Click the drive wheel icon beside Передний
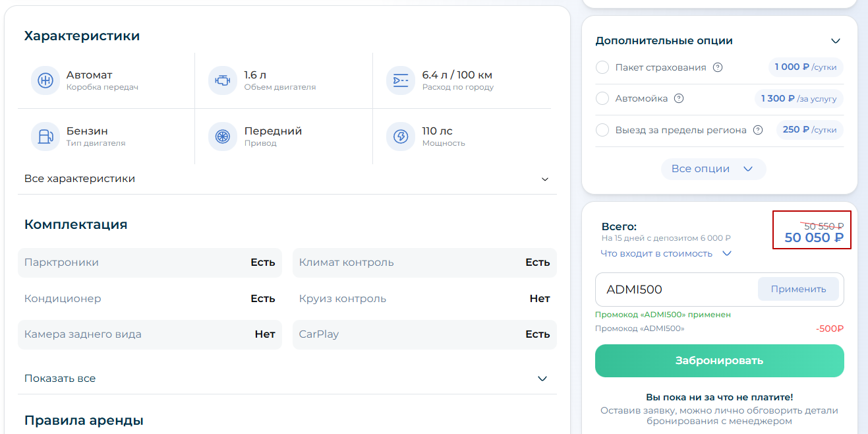 tap(223, 137)
